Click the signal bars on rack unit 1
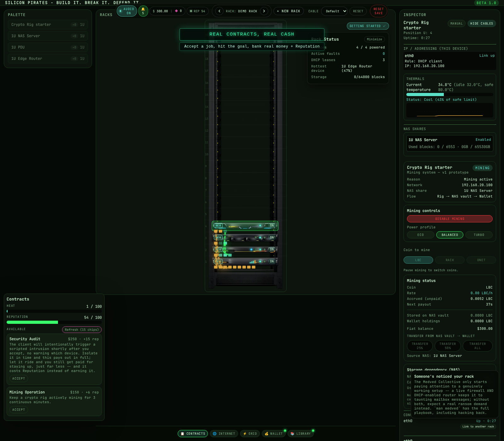Screen dimensions: 504x441 (x=253, y=262)
